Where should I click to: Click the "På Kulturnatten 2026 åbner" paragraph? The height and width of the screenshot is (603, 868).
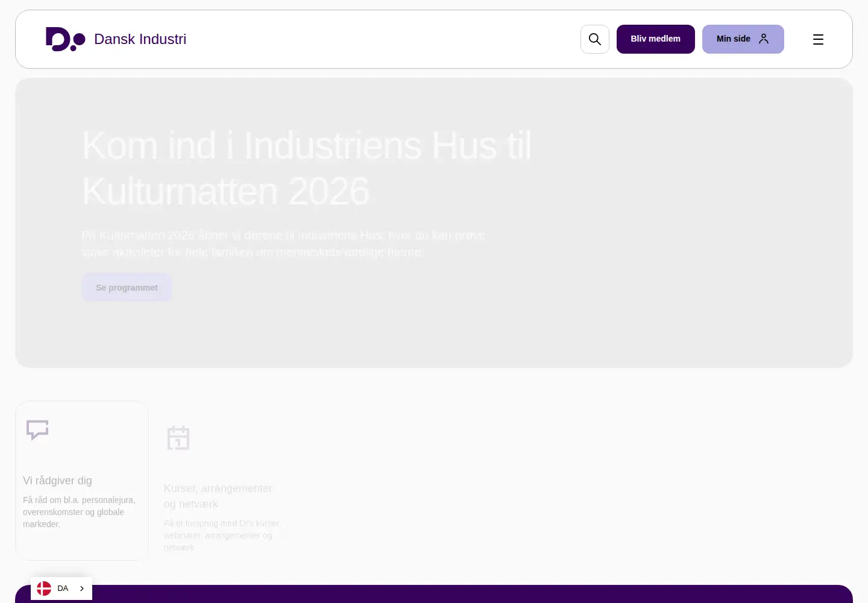283,244
